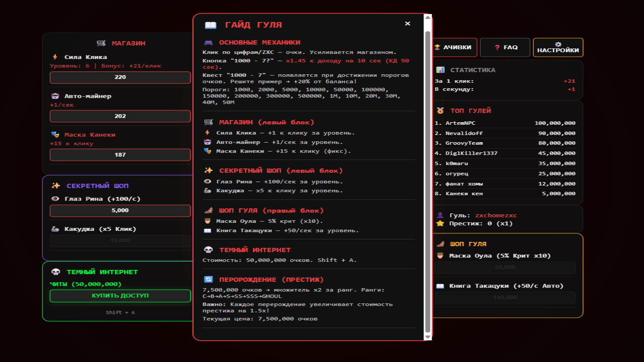Click robot icon next to Авто-майнер in shop
Viewport: 644px width, 362px height.
(x=55, y=96)
